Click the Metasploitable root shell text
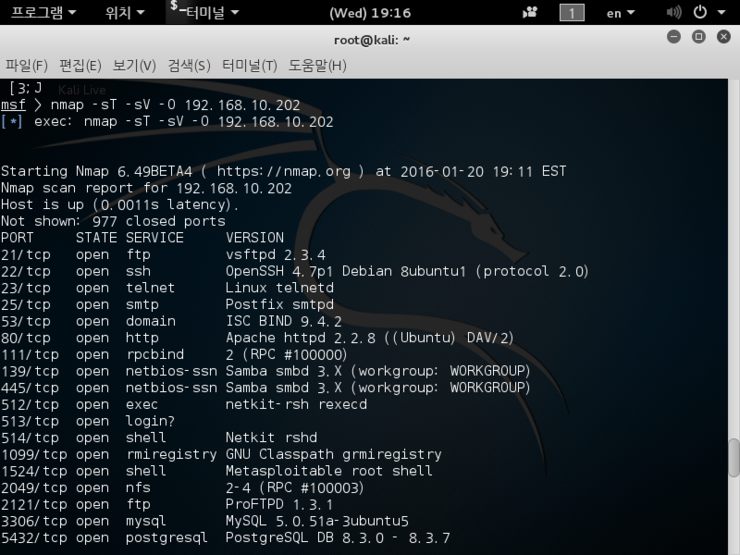Viewport: 740px width, 555px height. coord(329,471)
